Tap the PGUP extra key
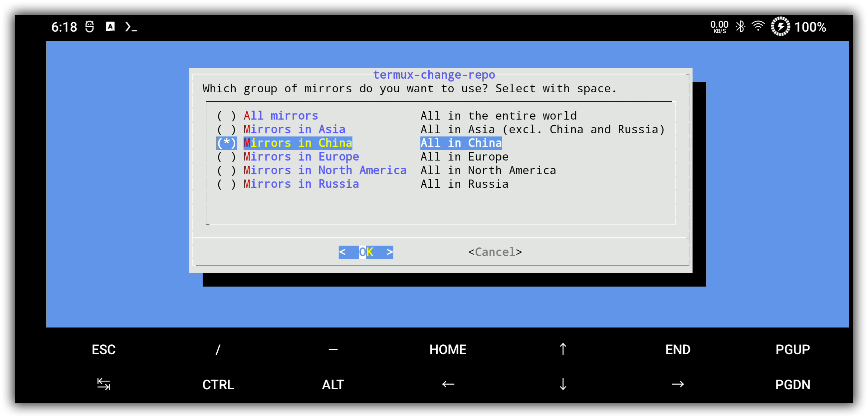 793,349
